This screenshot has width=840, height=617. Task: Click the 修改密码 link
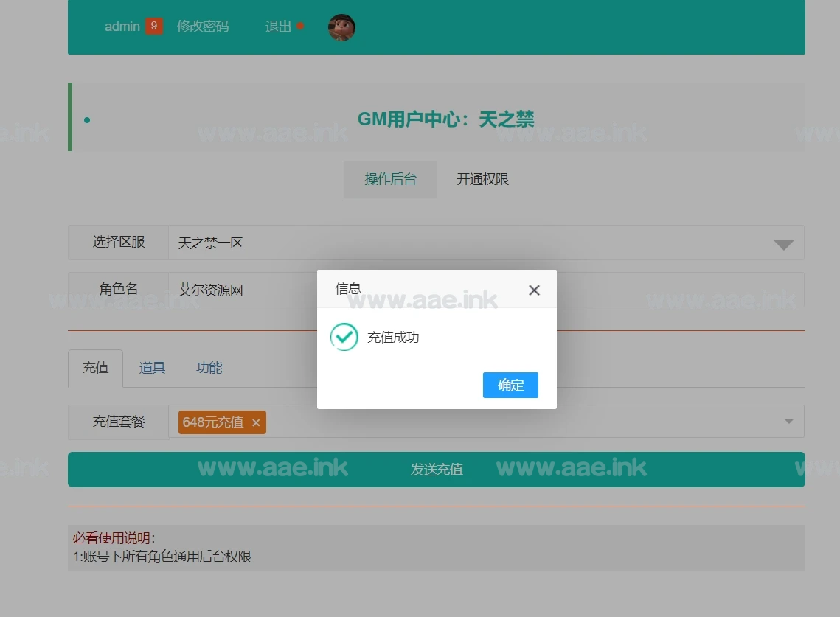(203, 27)
